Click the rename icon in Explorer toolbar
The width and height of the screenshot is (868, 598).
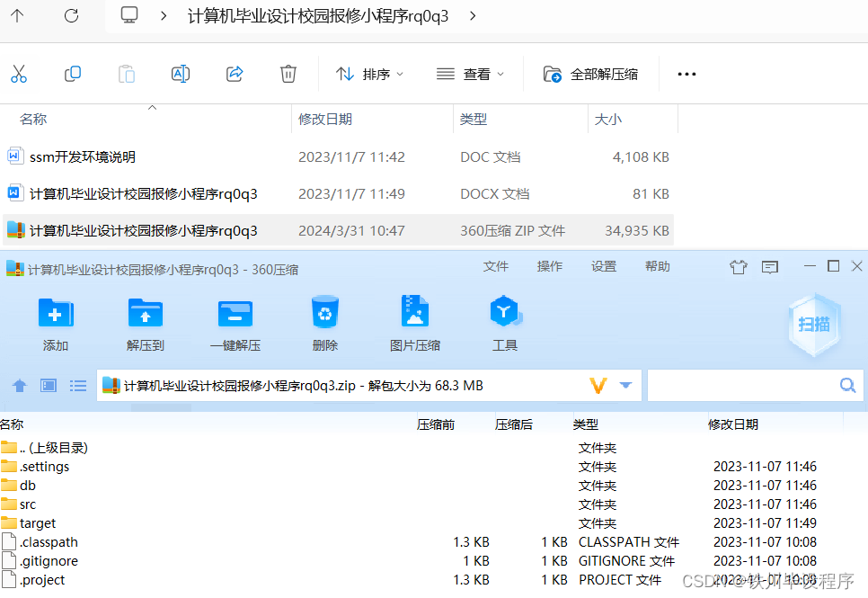(180, 74)
